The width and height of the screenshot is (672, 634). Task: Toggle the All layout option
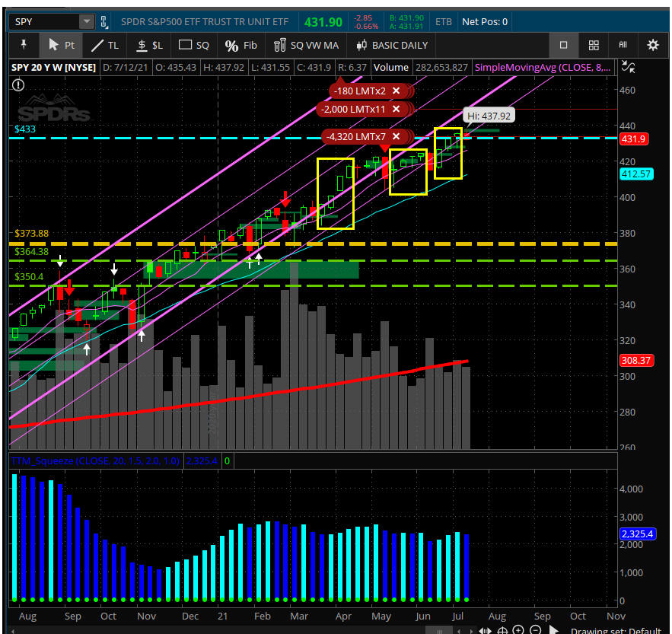coord(623,45)
